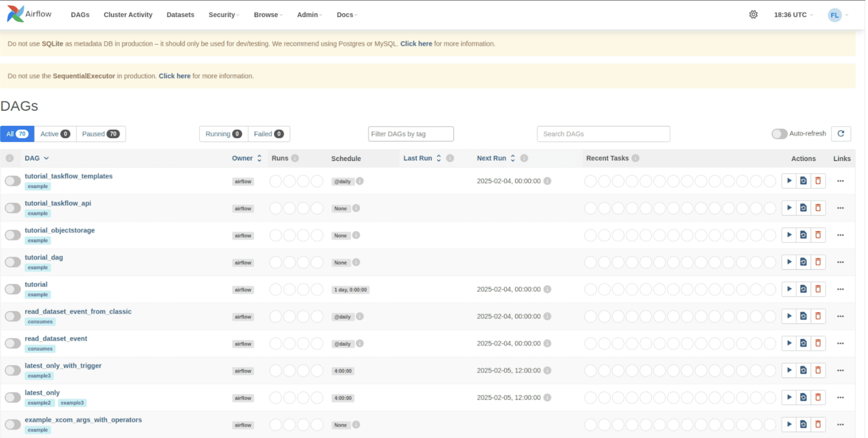Delete the read_dataset_event DAG trash icon
The height and width of the screenshot is (438, 868).
[x=818, y=343]
